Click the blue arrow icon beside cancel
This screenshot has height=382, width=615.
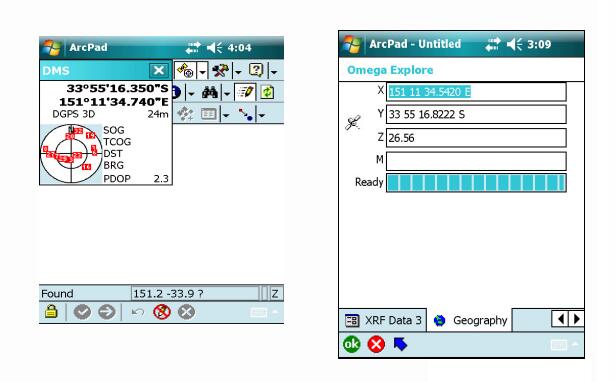400,344
